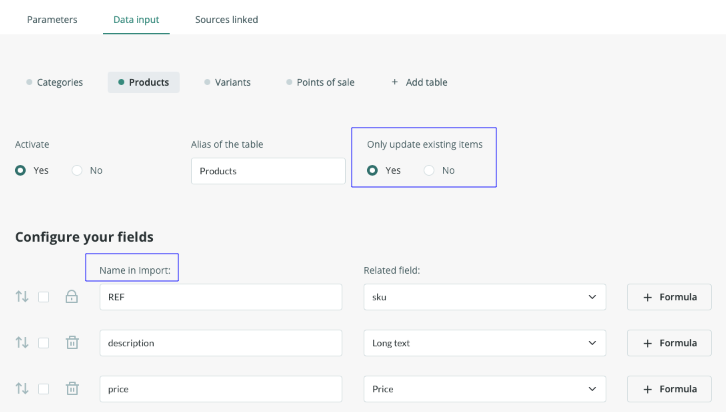Switch to the Sources linked tab
Image resolution: width=726 pixels, height=412 pixels.
(x=226, y=19)
